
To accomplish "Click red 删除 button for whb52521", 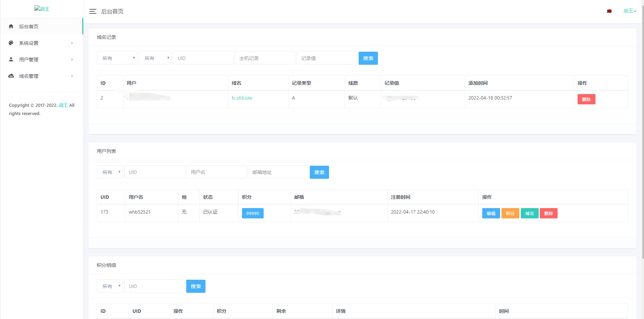I will (549, 213).
